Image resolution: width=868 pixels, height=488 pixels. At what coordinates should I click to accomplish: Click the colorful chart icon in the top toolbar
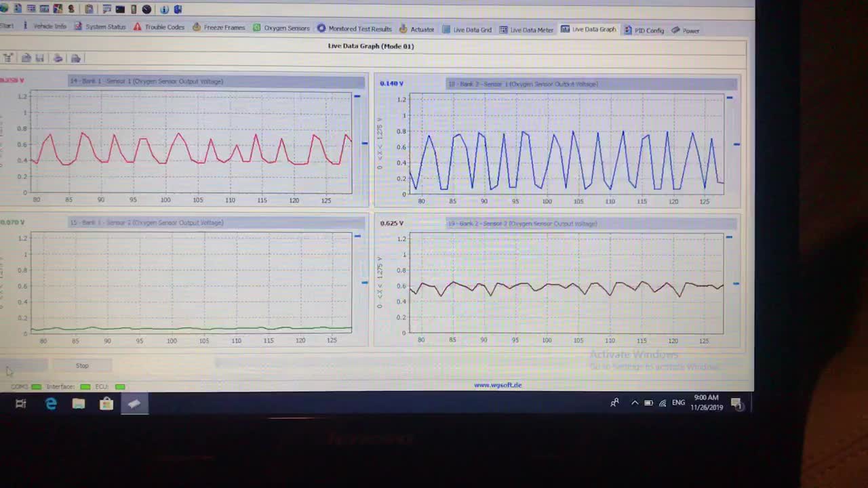pos(58,9)
